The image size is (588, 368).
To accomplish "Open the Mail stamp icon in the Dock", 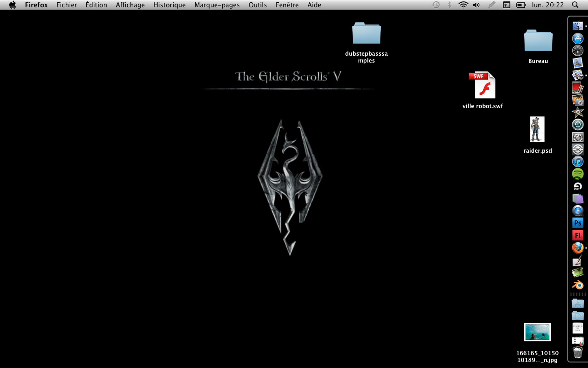I will [577, 63].
